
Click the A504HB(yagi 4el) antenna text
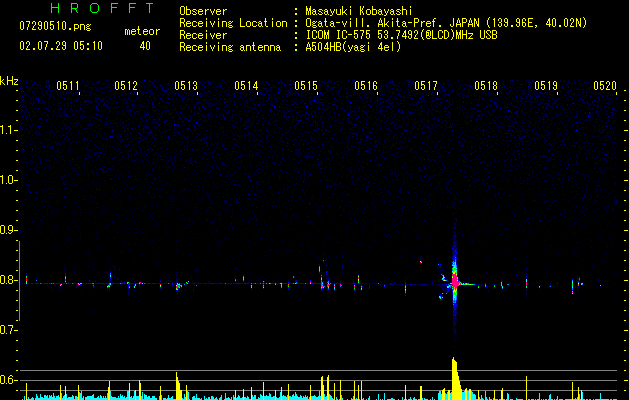point(353,47)
